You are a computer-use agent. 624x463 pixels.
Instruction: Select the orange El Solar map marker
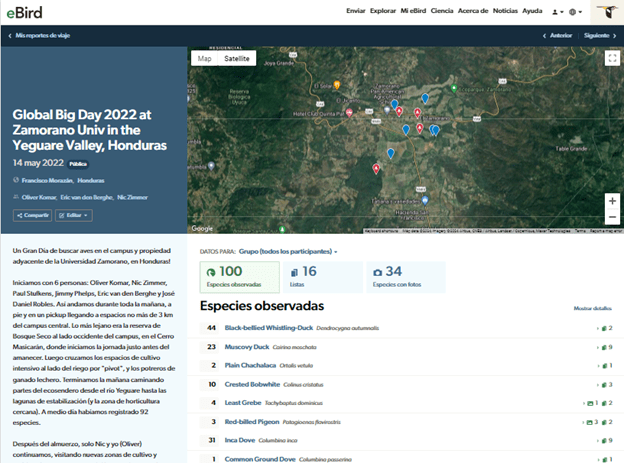[337, 85]
